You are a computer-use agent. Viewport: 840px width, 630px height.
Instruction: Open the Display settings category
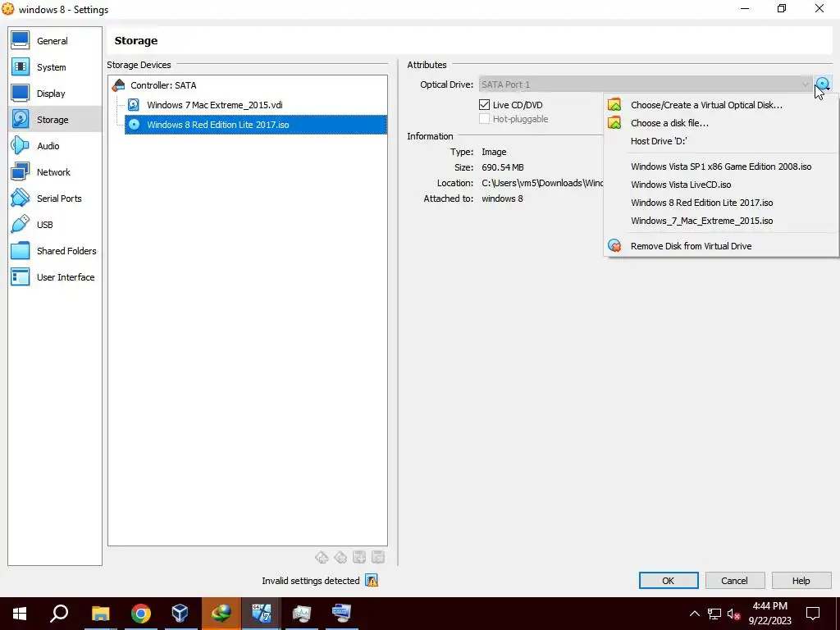[x=55, y=94]
